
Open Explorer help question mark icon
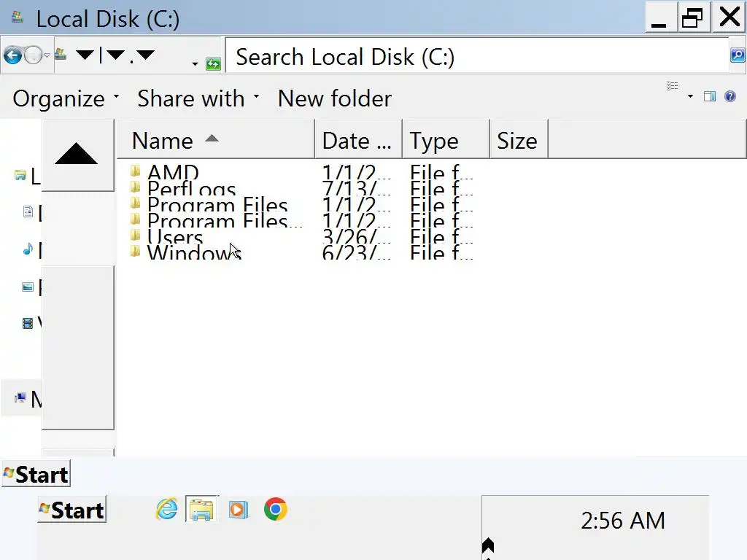[730, 96]
